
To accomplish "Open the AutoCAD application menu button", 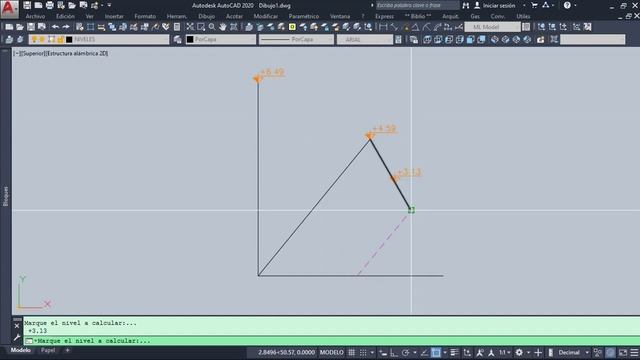I will (x=9, y=9).
